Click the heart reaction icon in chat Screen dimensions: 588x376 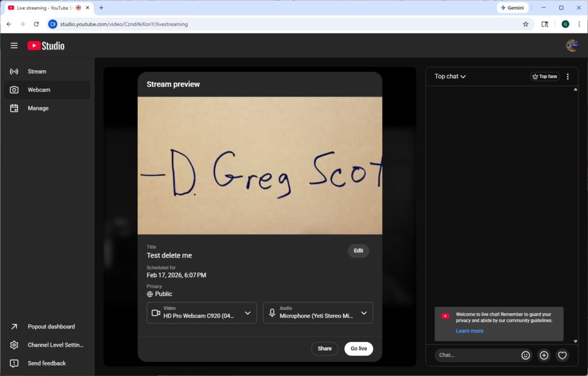click(562, 355)
